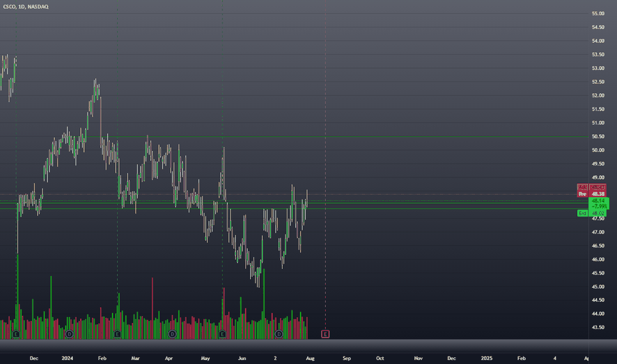
Task: Click the 51.00 price axis label
Action: 598,123
